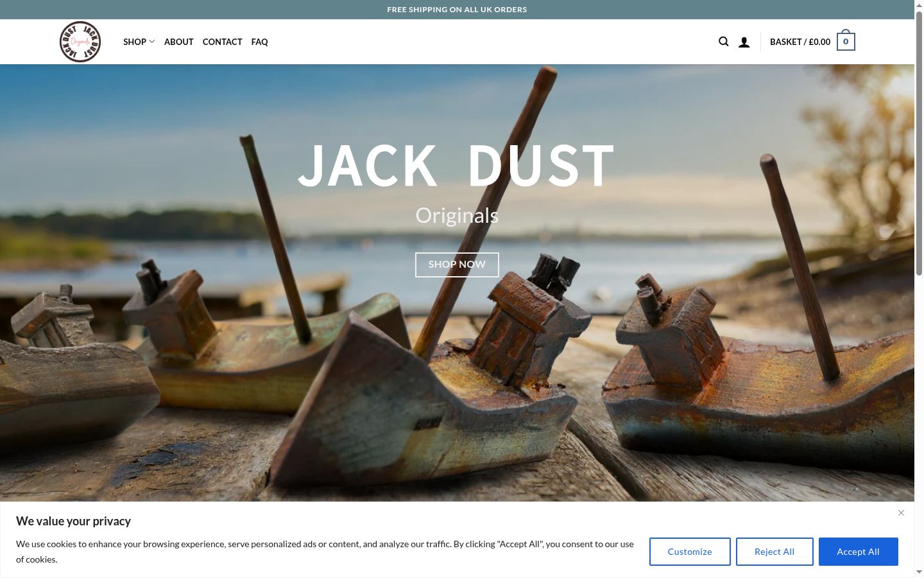Click the Originals subtitle text
The image size is (924, 578).
457,215
